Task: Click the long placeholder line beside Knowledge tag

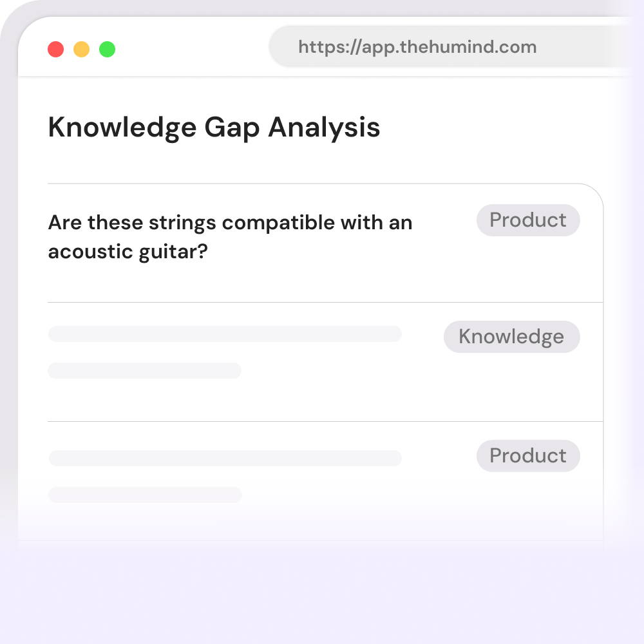Action: 225,334
